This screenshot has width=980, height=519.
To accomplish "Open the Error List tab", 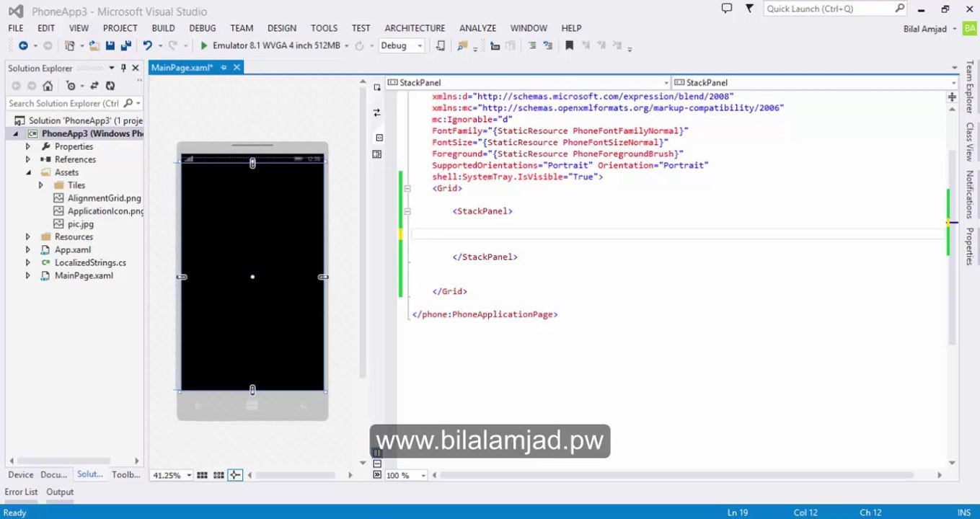I will (21, 492).
